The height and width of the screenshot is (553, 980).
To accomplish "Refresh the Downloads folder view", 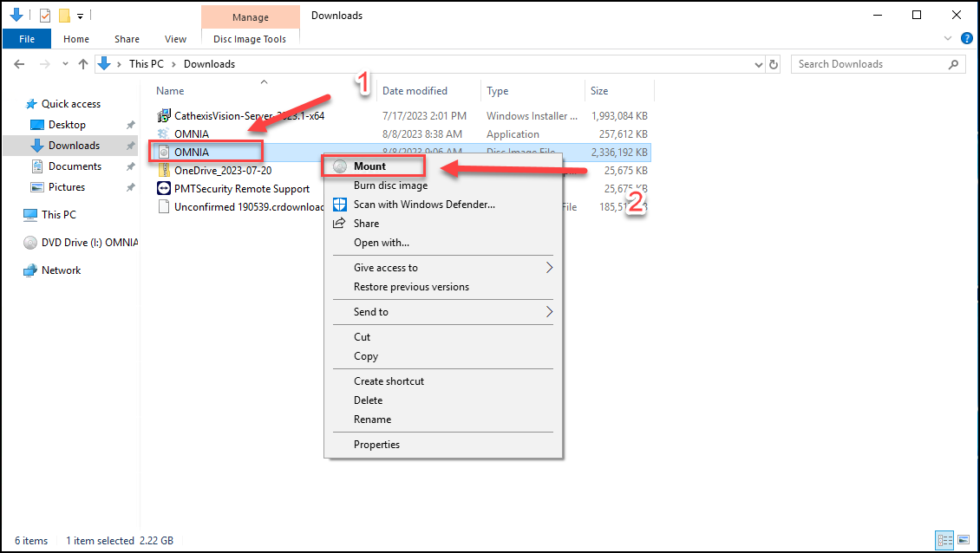I will point(773,64).
